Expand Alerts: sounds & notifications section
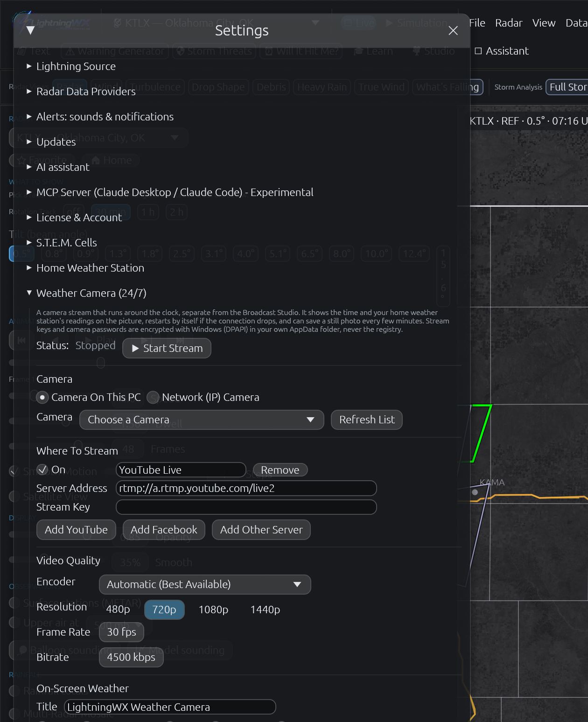This screenshot has width=588, height=722. coord(100,117)
